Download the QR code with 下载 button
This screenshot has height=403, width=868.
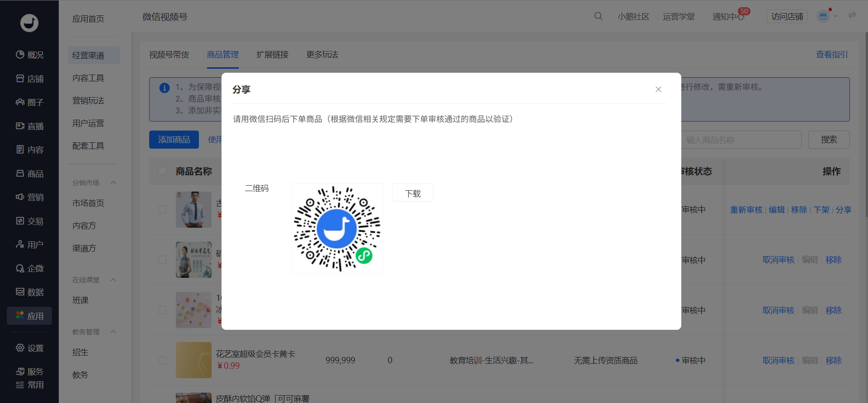pyautogui.click(x=413, y=193)
